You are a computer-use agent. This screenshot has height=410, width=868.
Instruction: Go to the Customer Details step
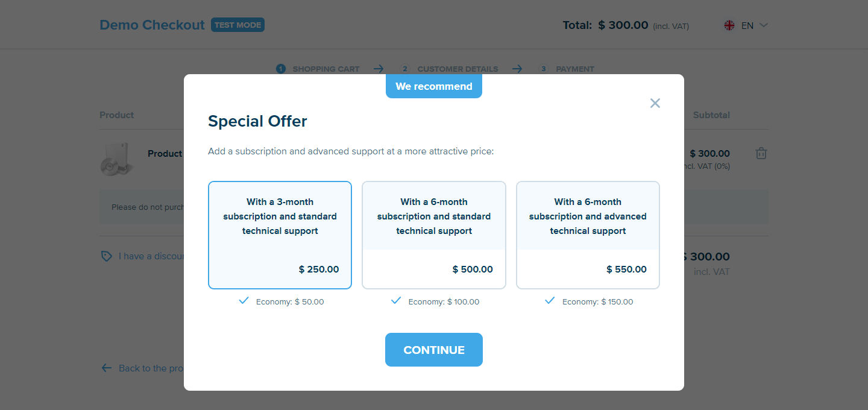(x=450, y=69)
